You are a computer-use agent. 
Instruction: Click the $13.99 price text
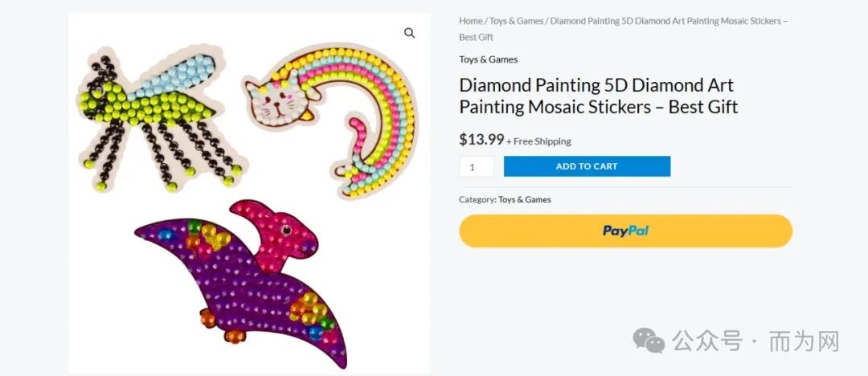pos(481,139)
